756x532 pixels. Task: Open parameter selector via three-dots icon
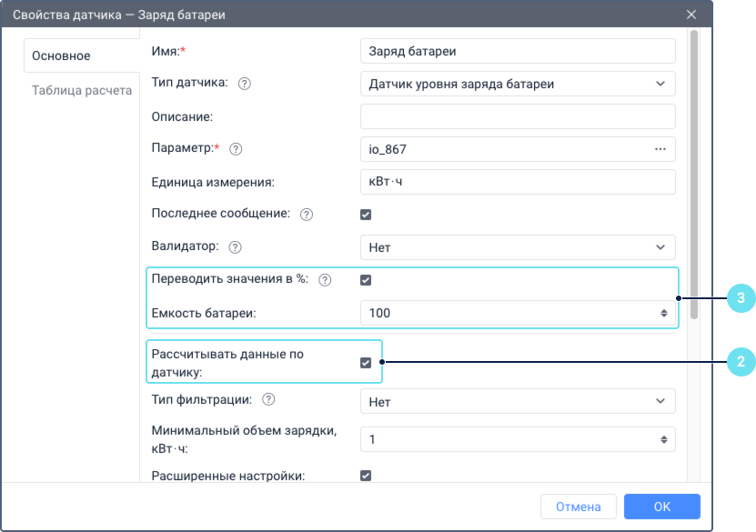pos(660,148)
